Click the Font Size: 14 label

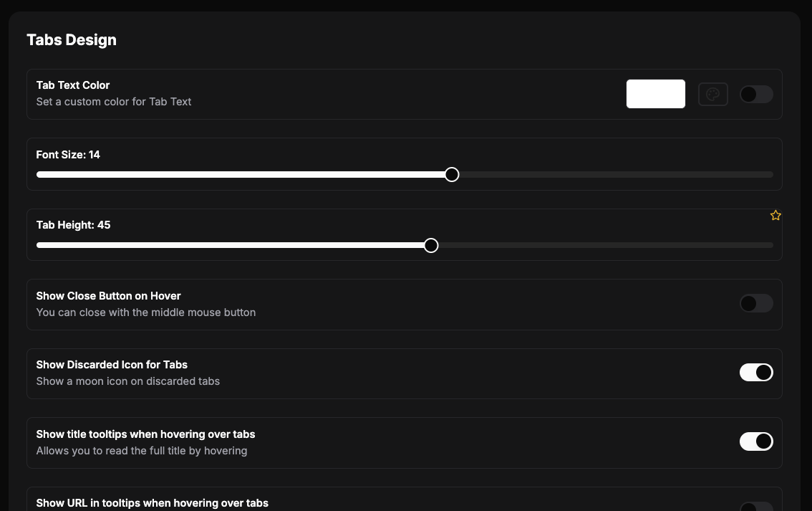pos(68,154)
